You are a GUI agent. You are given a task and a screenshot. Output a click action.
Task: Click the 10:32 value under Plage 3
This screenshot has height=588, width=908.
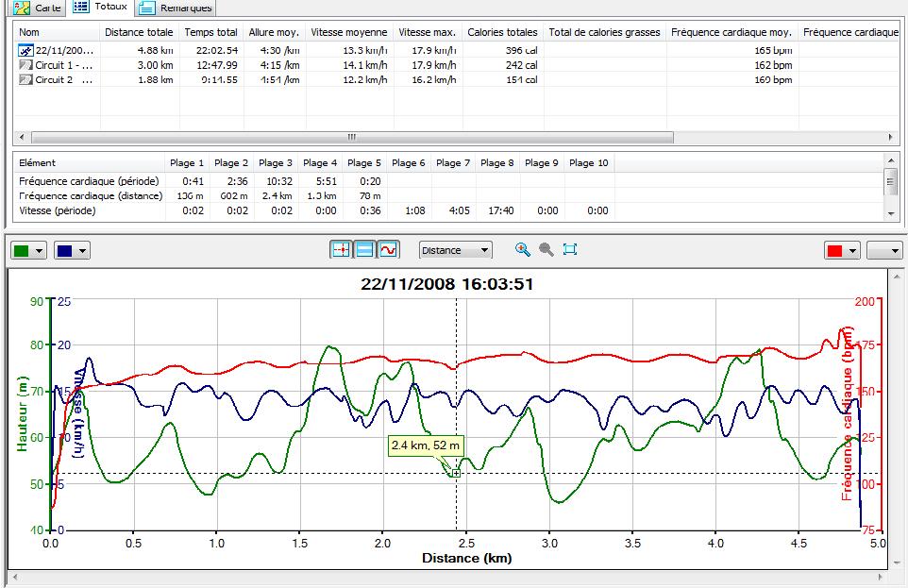click(x=279, y=181)
